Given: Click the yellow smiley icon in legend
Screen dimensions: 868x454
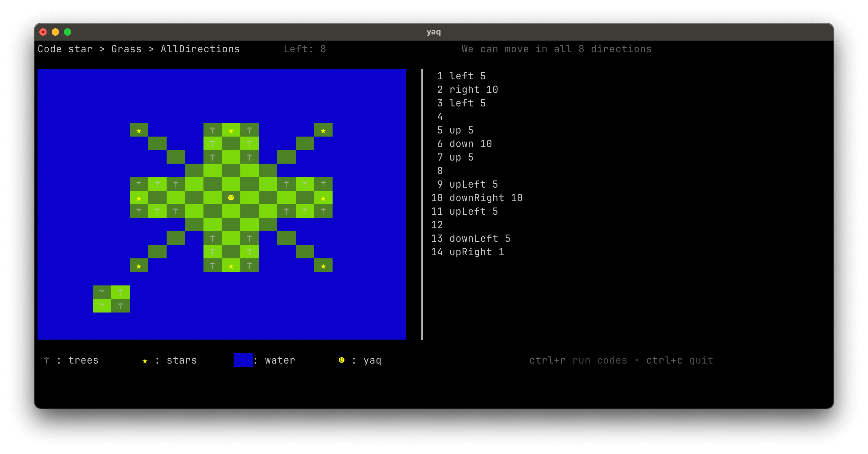Looking at the screenshot, I should 341,360.
